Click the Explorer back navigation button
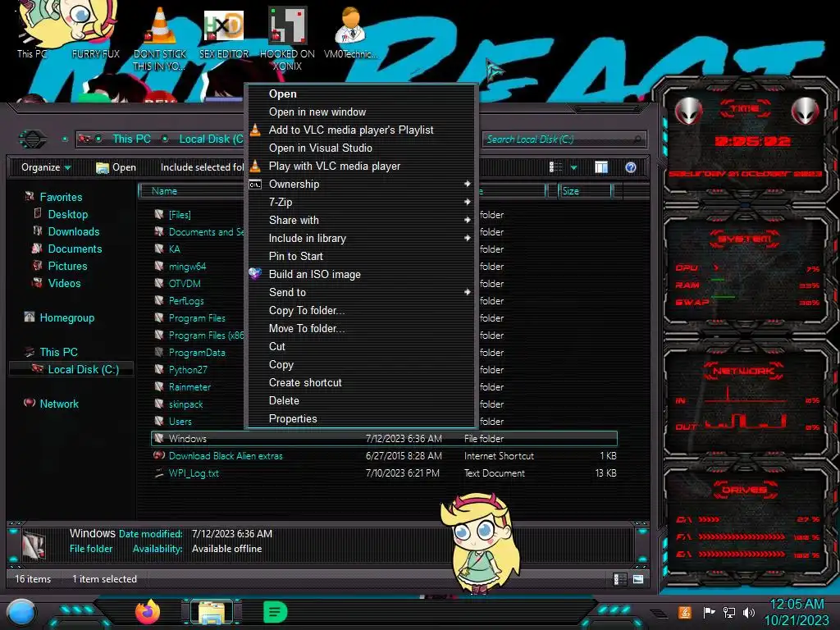The width and height of the screenshot is (840, 630). click(x=33, y=139)
